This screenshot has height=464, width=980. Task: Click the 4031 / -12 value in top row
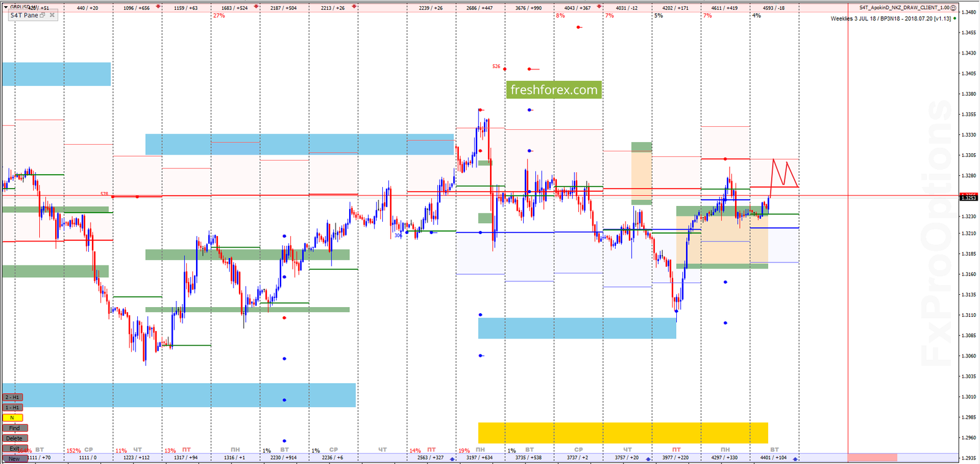tap(627, 9)
